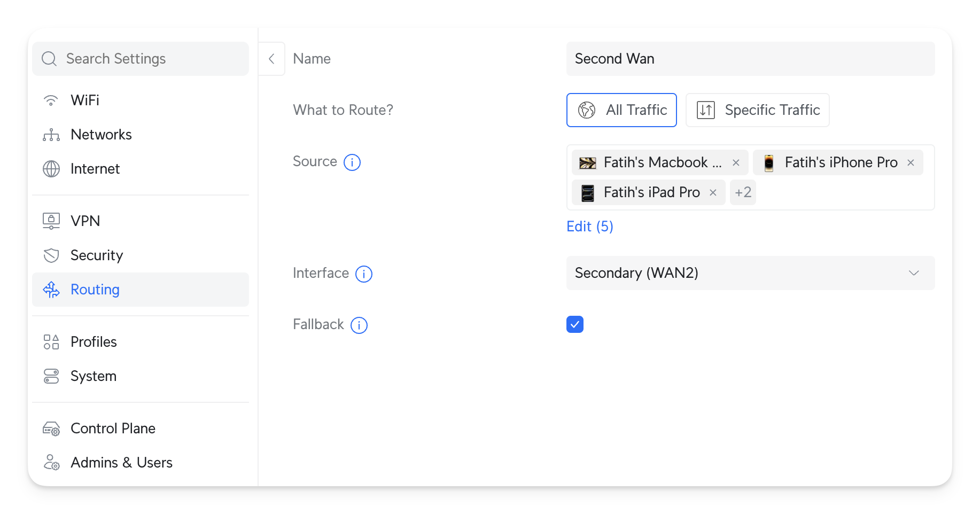Click the Edit (5) link
The width and height of the screenshot is (980, 514).
[x=589, y=227]
